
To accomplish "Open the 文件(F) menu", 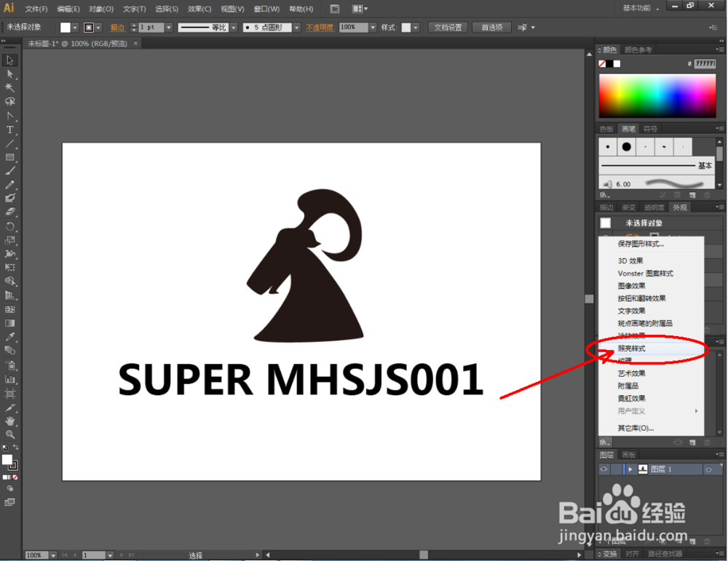I will pyautogui.click(x=36, y=9).
